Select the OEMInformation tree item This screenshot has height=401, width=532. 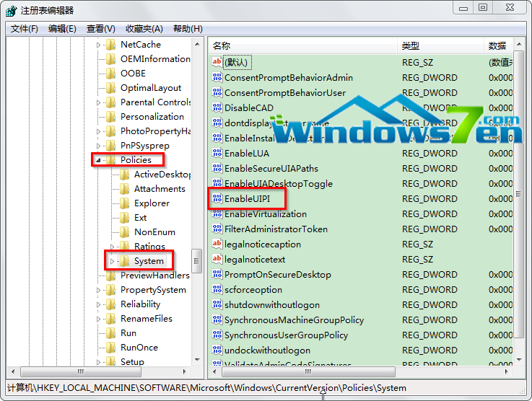(x=155, y=59)
